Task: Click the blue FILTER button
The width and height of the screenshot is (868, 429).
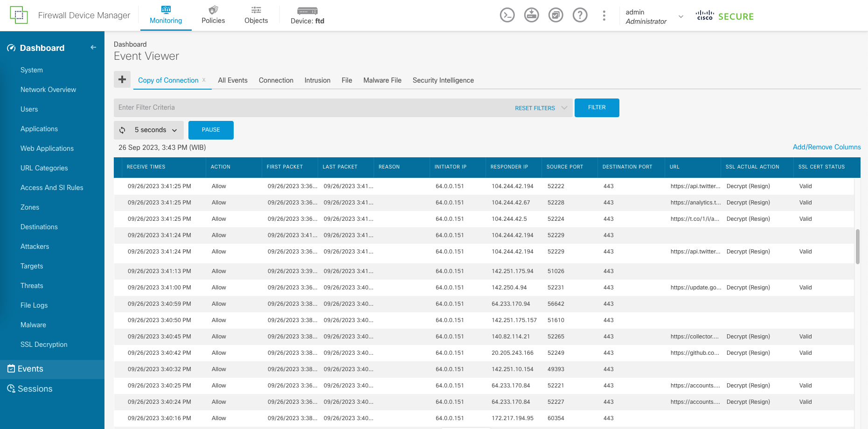Action: 597,108
